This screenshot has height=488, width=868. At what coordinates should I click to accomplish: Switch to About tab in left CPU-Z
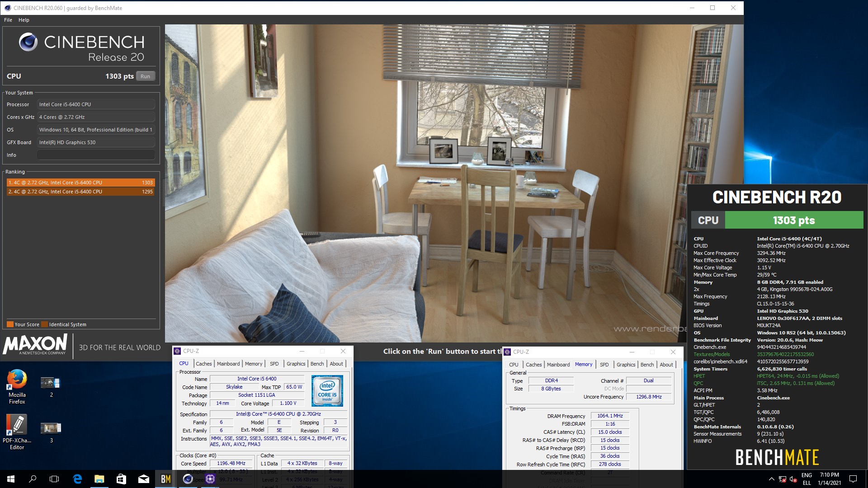tap(336, 364)
